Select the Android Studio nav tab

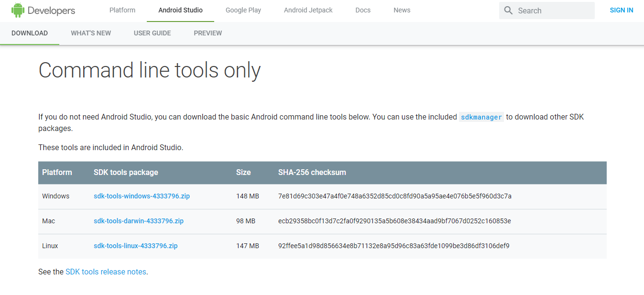click(180, 10)
